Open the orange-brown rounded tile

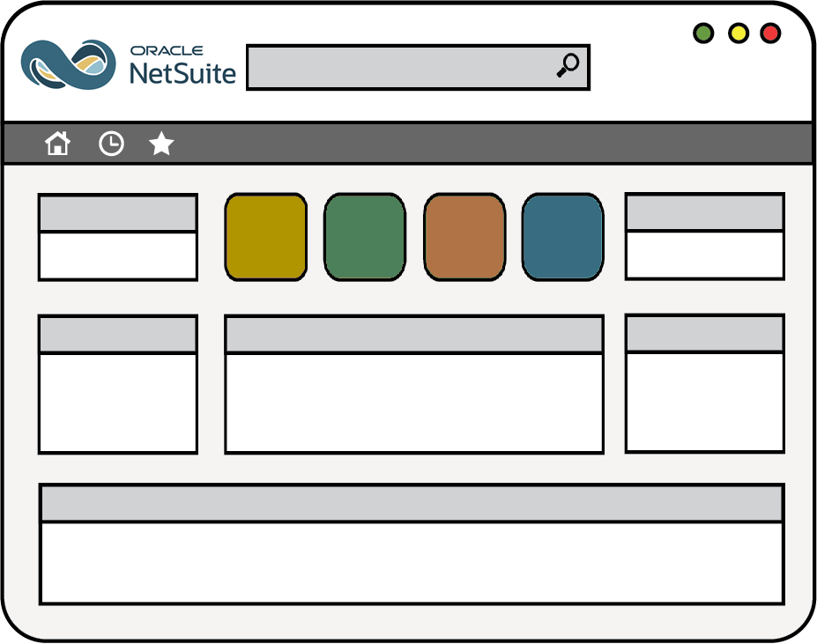tap(464, 237)
